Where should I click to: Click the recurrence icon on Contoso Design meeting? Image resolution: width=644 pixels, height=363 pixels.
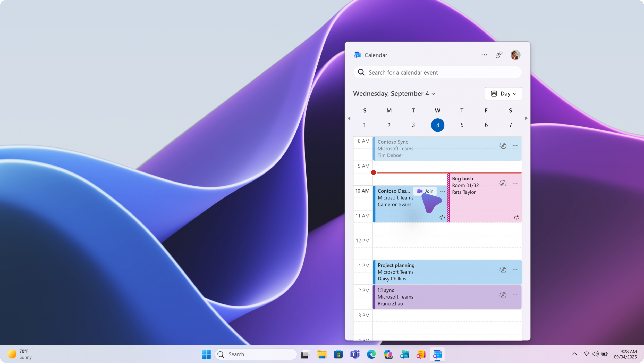[442, 217]
